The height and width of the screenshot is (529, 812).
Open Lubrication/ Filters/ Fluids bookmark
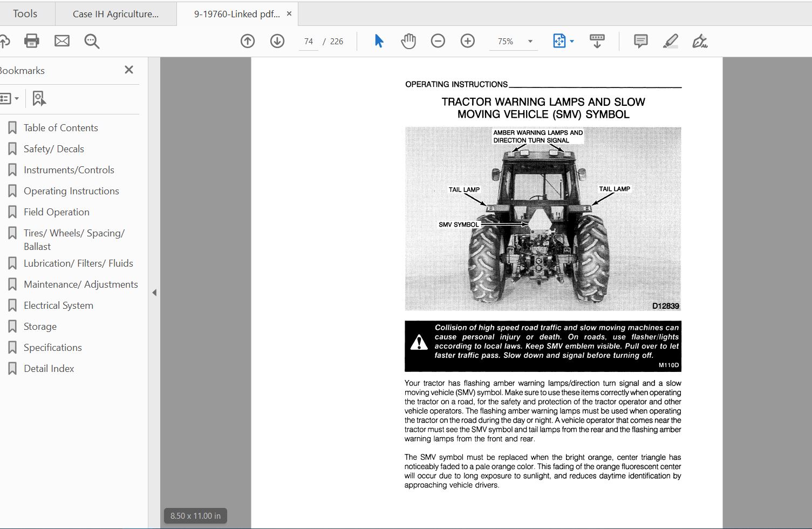78,263
